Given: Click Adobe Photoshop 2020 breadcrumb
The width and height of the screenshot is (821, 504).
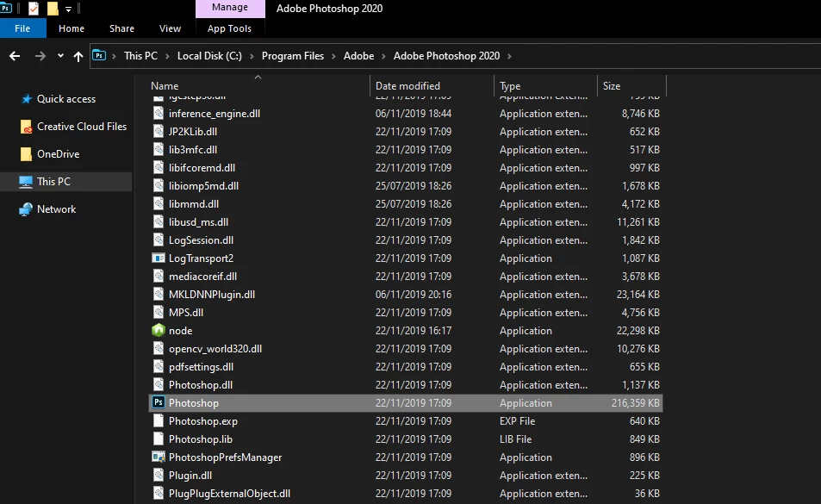Looking at the screenshot, I should pos(446,55).
